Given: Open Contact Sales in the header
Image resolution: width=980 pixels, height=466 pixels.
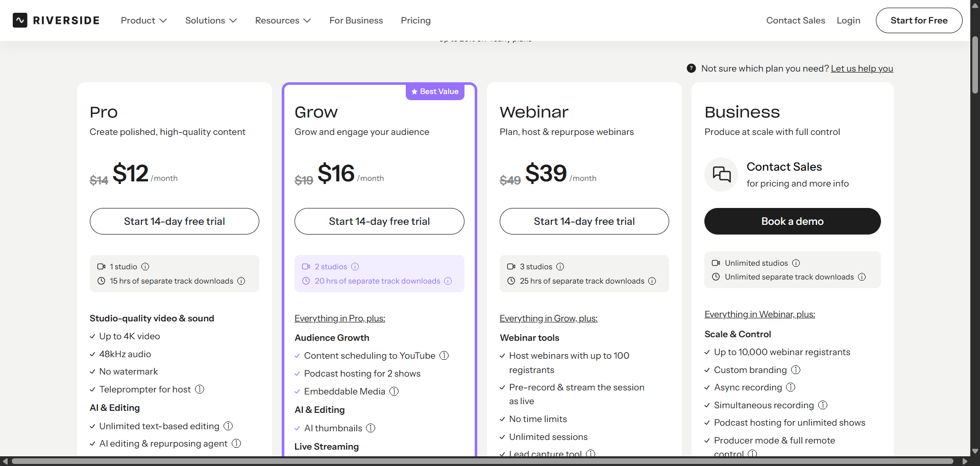Looking at the screenshot, I should [796, 20].
